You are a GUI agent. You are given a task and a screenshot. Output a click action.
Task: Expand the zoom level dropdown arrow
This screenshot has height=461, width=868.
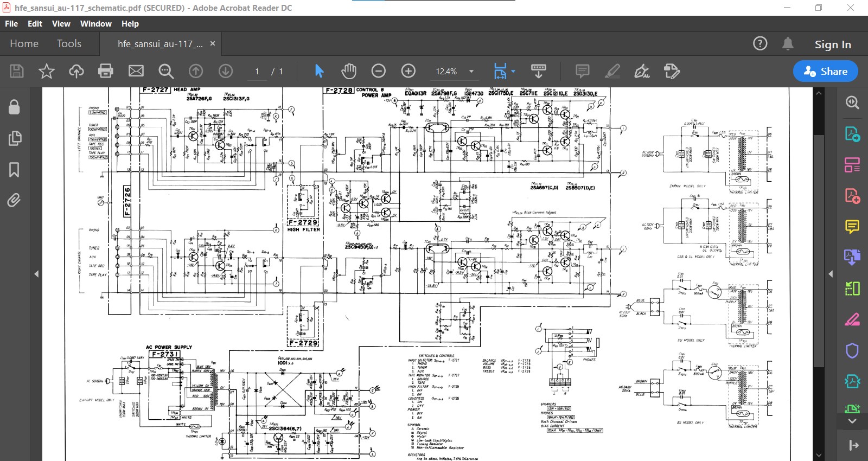coord(471,72)
